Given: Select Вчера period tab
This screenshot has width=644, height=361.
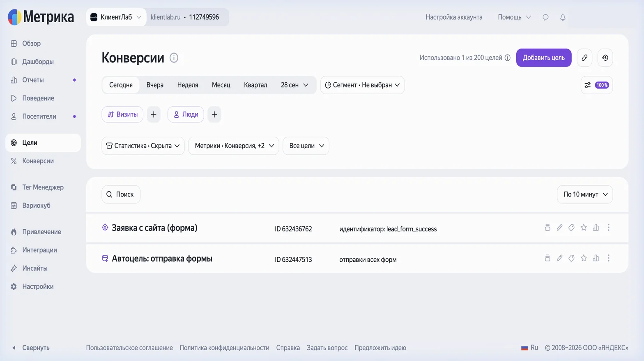Looking at the screenshot, I should click(x=155, y=85).
